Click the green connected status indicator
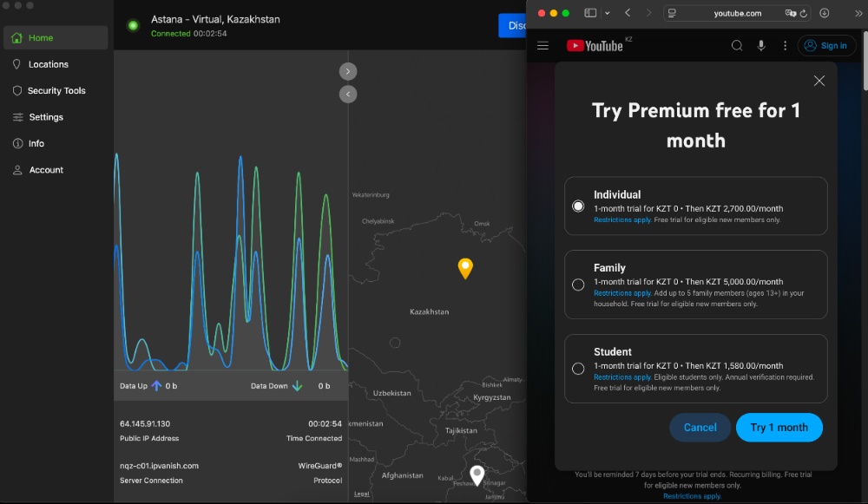This screenshot has width=868, height=504. (x=133, y=25)
